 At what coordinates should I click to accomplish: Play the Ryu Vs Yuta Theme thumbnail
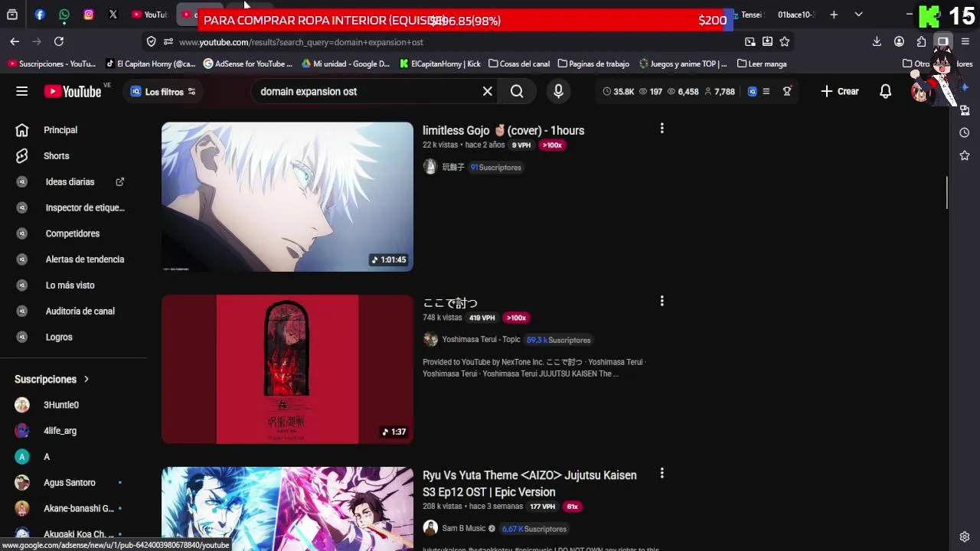(x=287, y=508)
